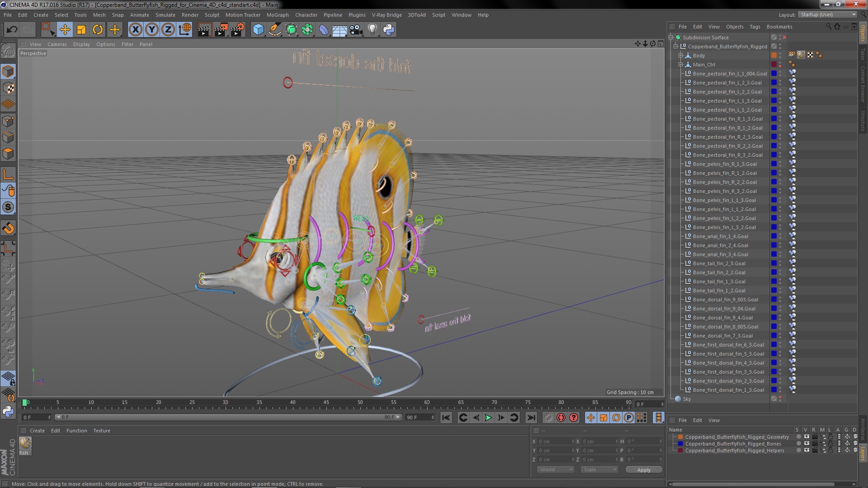Open the deformer Bend icon
The image size is (868, 488).
324,30
